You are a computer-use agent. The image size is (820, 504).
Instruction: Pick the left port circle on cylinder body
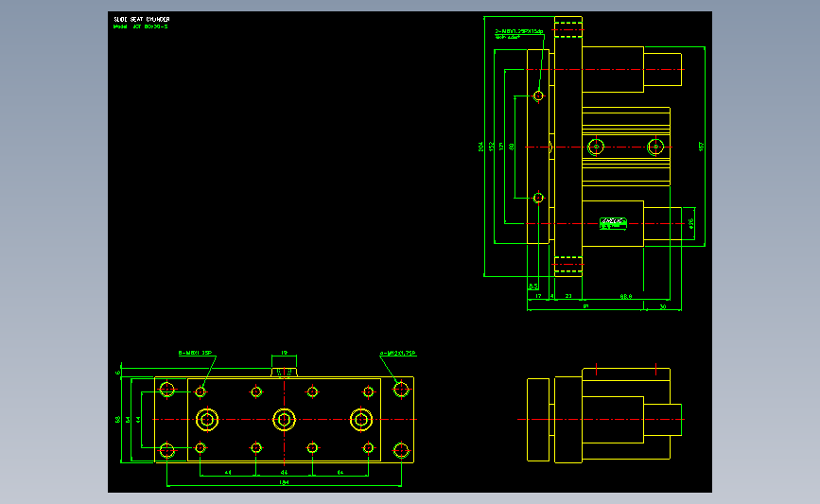596,147
